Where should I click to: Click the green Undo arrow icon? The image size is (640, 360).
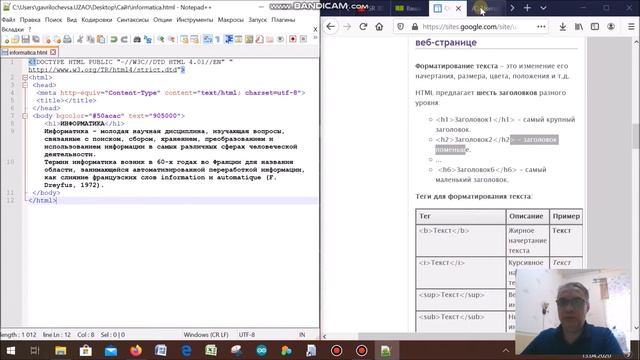[x=114, y=39]
